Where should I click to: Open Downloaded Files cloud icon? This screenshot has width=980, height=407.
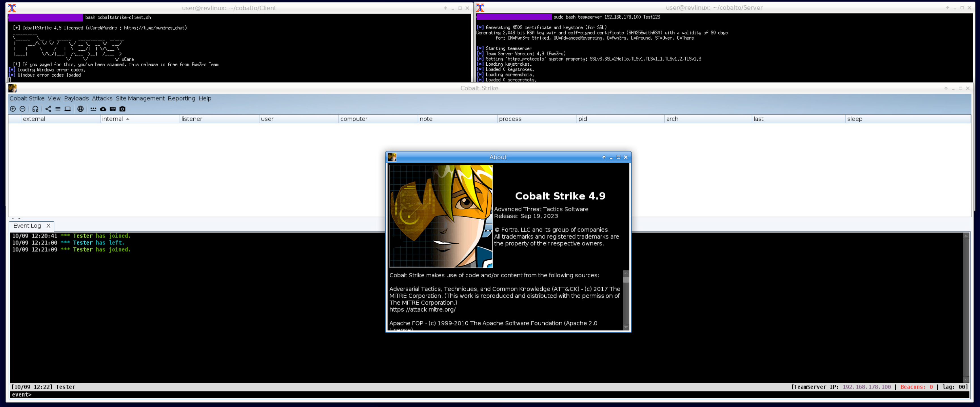click(103, 109)
